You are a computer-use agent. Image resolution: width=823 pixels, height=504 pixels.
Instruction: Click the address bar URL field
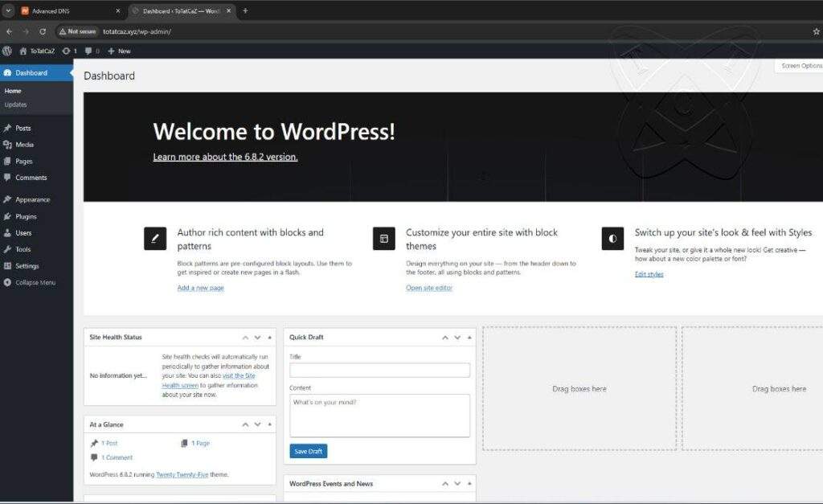(137, 31)
